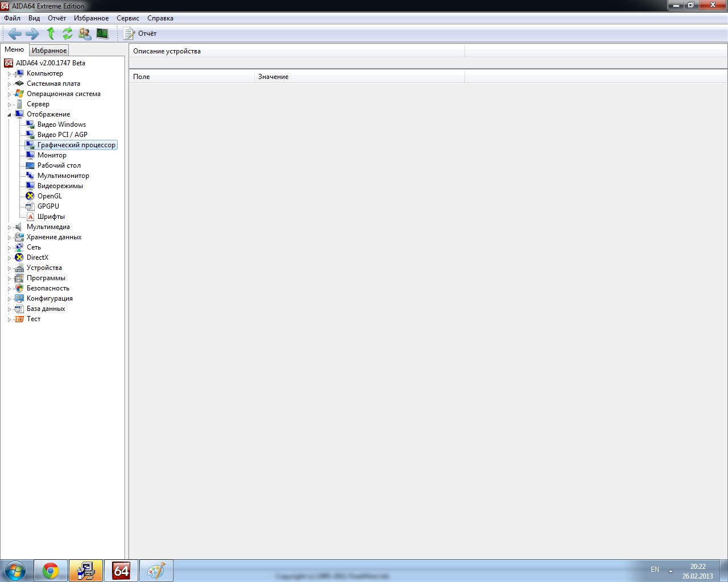
Task: Expand the Конфигурация tree node
Action: [9, 299]
